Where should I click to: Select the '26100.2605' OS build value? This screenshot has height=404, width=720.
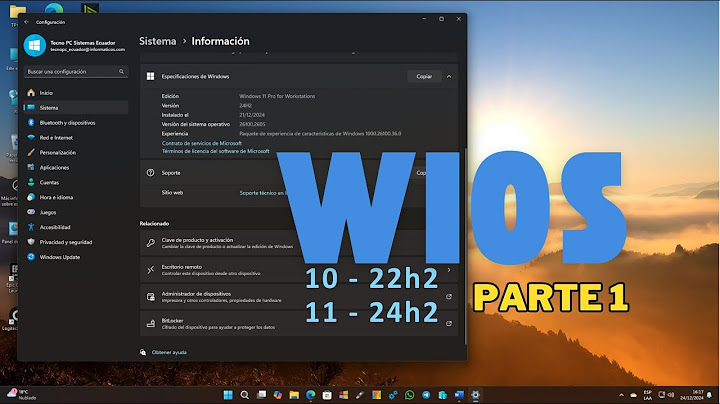click(252, 124)
